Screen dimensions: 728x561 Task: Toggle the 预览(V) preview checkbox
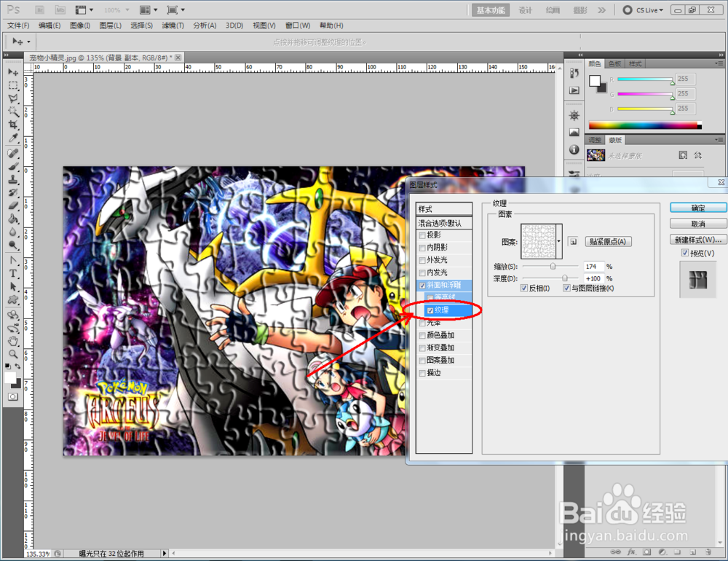[x=685, y=253]
